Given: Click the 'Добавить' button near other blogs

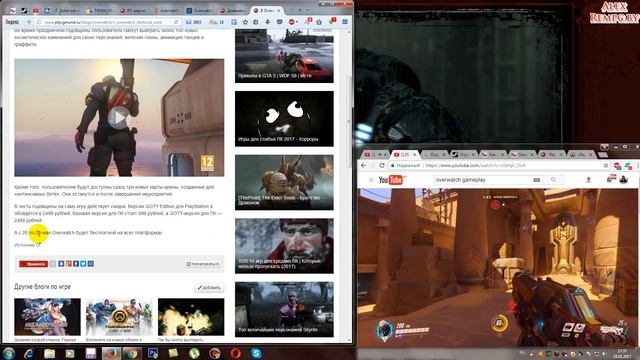Looking at the screenshot, I should tap(209, 287).
